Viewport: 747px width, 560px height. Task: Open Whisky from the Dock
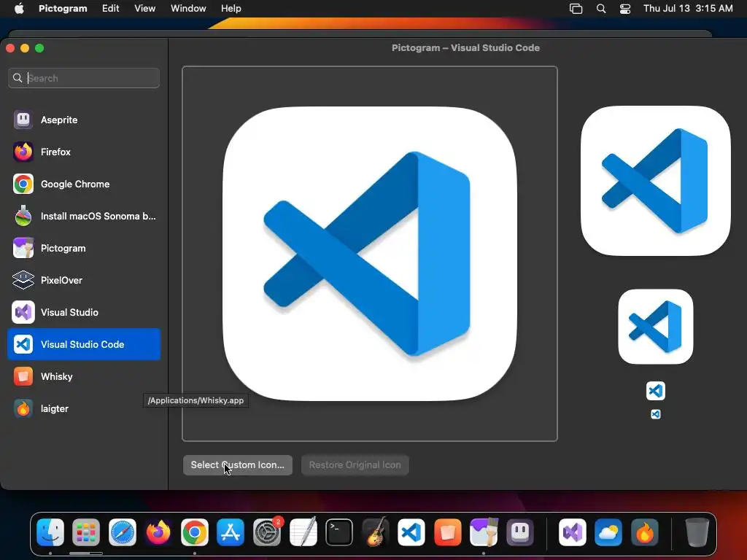click(x=447, y=532)
